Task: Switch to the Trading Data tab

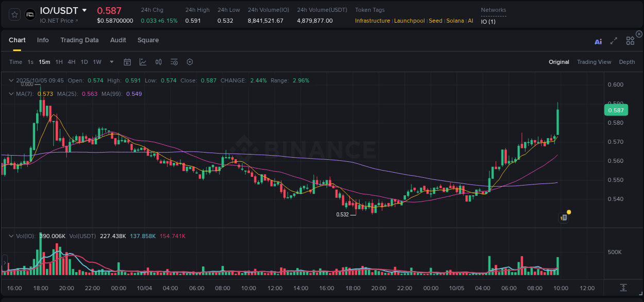Action: coord(79,40)
